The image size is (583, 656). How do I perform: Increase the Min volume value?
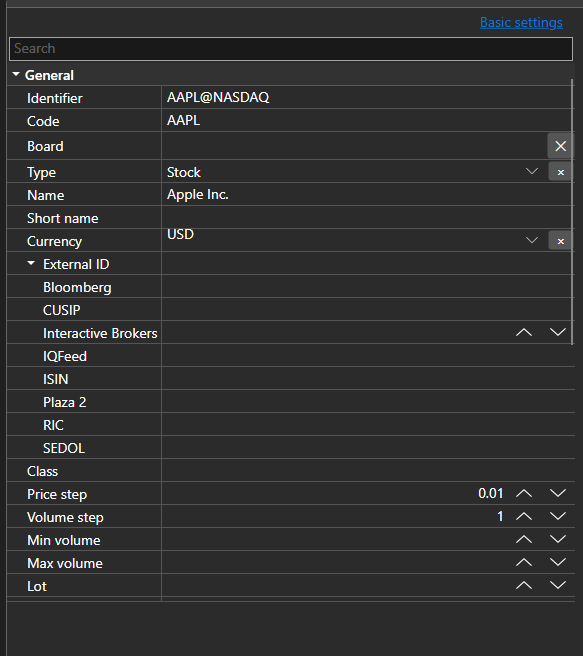[524, 540]
